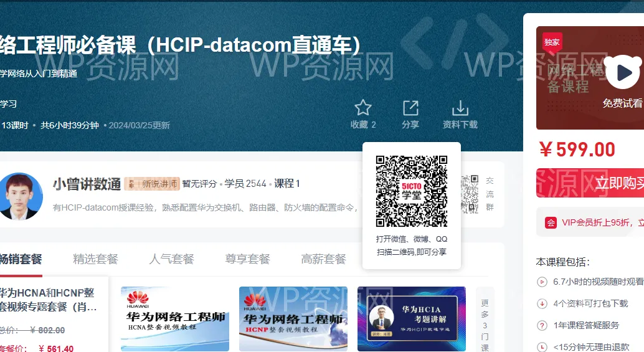This screenshot has width=644, height=352.
Task: Switch to the 尊享套餐 tab
Action: pos(248,259)
